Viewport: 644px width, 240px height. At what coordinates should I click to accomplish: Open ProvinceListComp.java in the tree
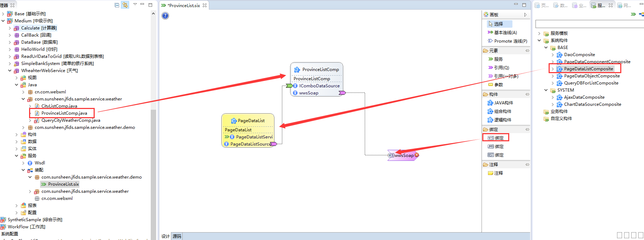(x=64, y=113)
